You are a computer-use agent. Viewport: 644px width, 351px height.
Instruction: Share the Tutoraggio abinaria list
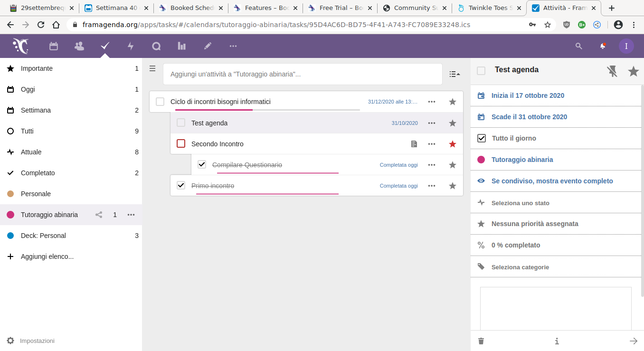click(99, 215)
